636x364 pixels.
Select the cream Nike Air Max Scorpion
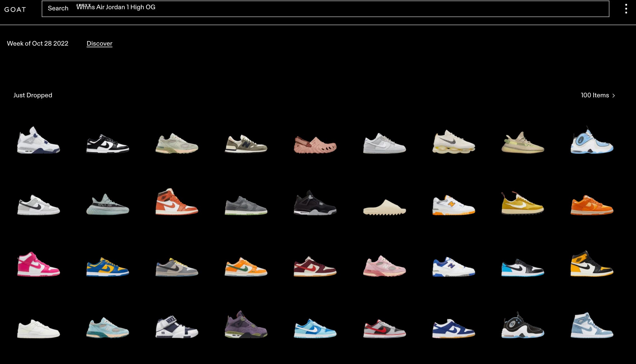(453, 142)
